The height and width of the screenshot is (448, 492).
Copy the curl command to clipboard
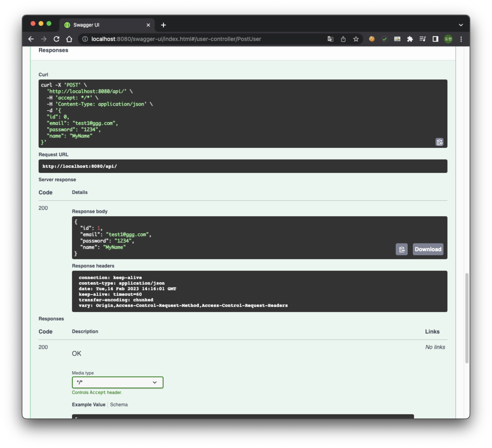tap(439, 142)
